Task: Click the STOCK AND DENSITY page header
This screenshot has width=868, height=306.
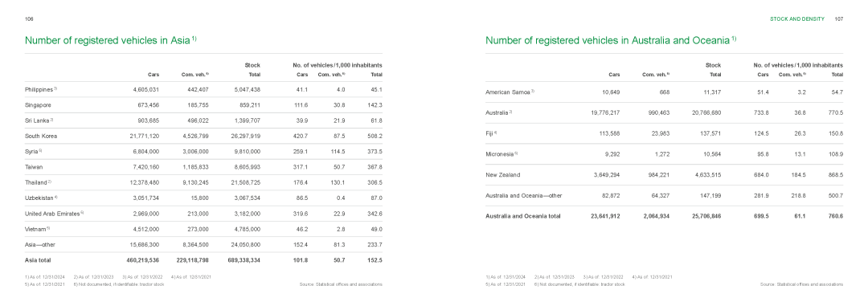Action: [x=797, y=18]
